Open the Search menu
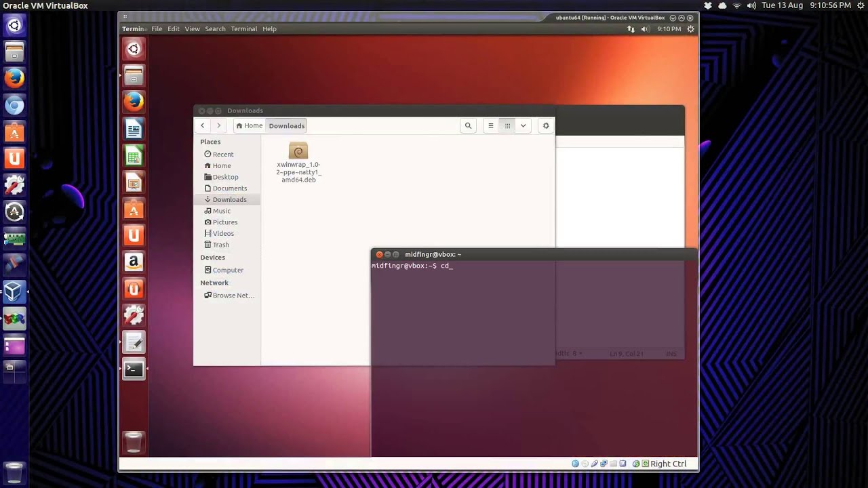 pos(216,29)
